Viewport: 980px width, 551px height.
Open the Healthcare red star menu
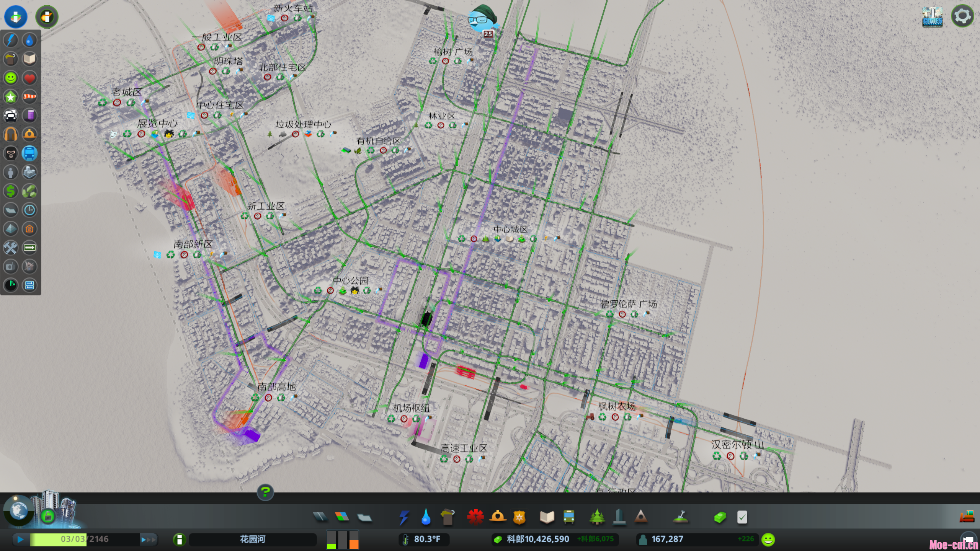pos(475,517)
